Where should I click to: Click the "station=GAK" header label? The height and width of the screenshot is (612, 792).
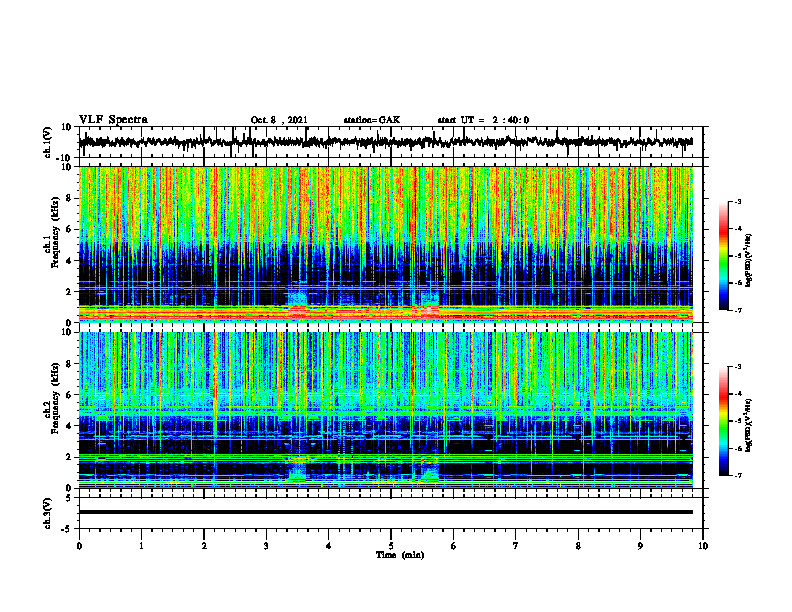tap(372, 120)
